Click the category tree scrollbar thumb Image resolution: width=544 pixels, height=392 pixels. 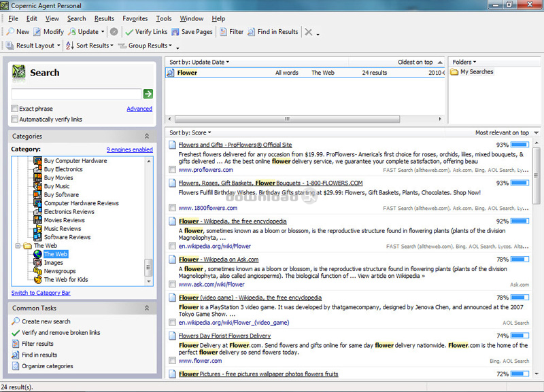(148, 267)
